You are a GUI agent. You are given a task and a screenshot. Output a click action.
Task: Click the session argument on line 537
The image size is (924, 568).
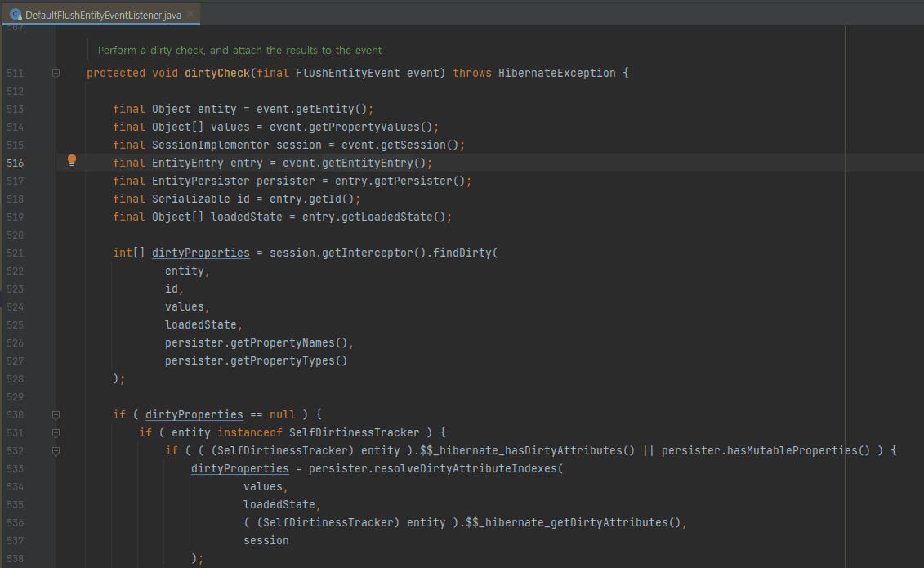[x=266, y=541]
